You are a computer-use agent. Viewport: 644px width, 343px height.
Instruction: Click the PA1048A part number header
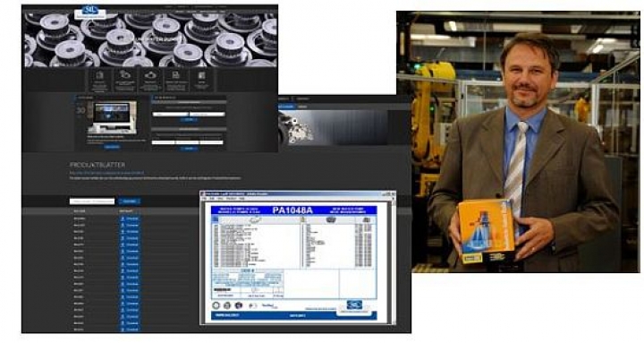tap(292, 210)
